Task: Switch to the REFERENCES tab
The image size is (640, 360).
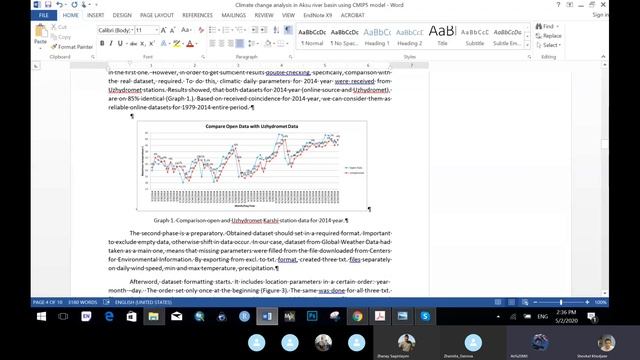Action: [x=198, y=15]
